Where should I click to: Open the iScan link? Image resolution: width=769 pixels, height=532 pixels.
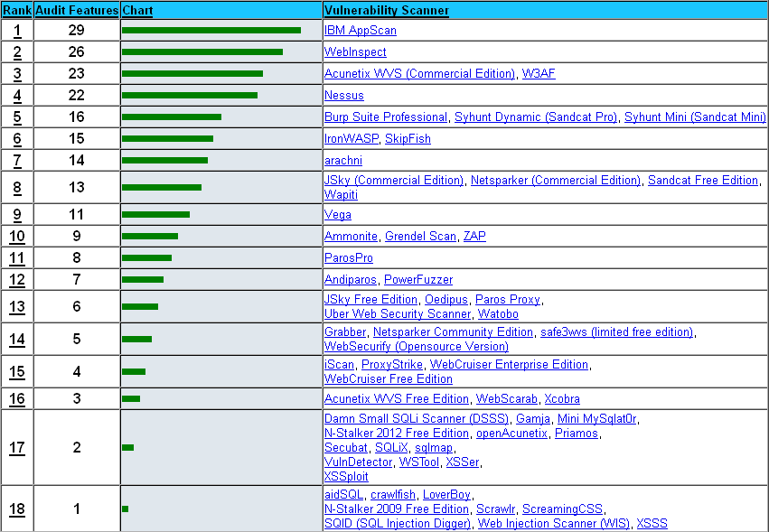pos(339,365)
